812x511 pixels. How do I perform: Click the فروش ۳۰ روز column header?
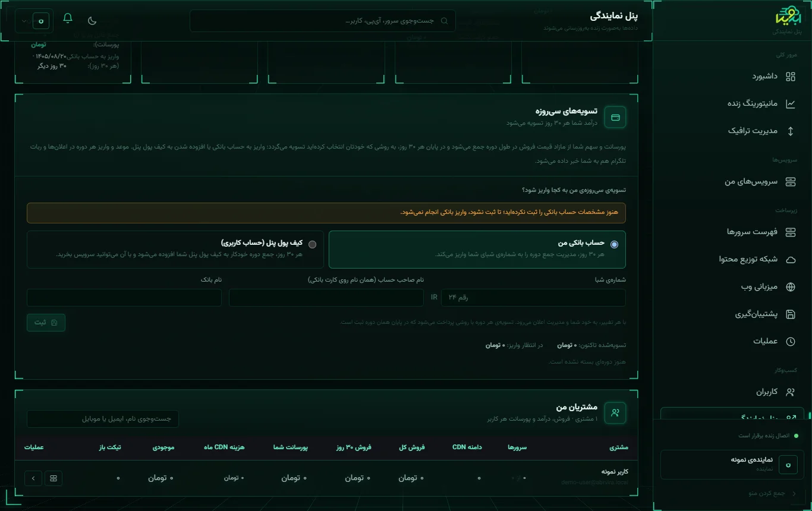354,447
